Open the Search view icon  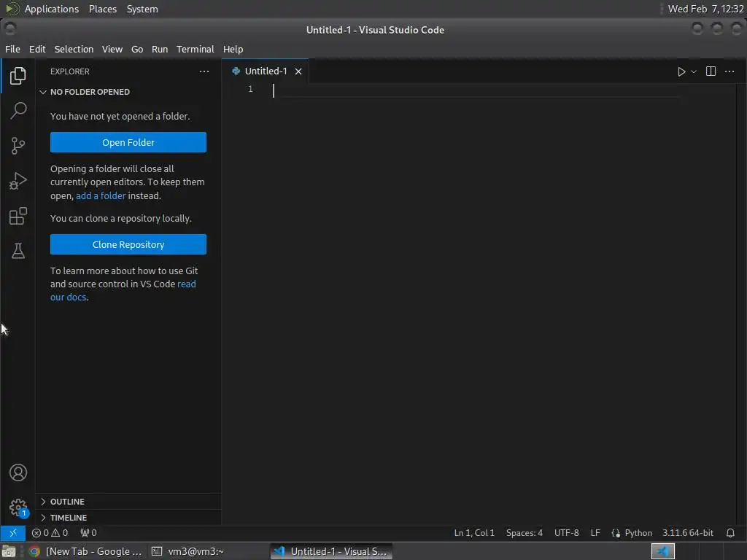coord(18,111)
